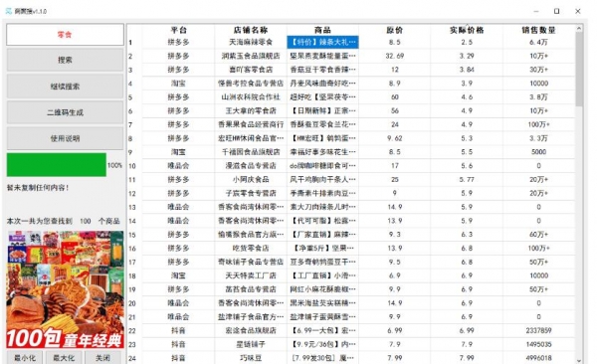The height and width of the screenshot is (364, 597).
Task: Click the product cell 坚果燕麦酥能量蛋
Action: (322, 56)
